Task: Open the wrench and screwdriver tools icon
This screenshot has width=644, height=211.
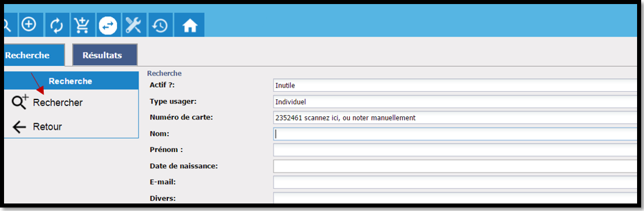Action: [134, 25]
